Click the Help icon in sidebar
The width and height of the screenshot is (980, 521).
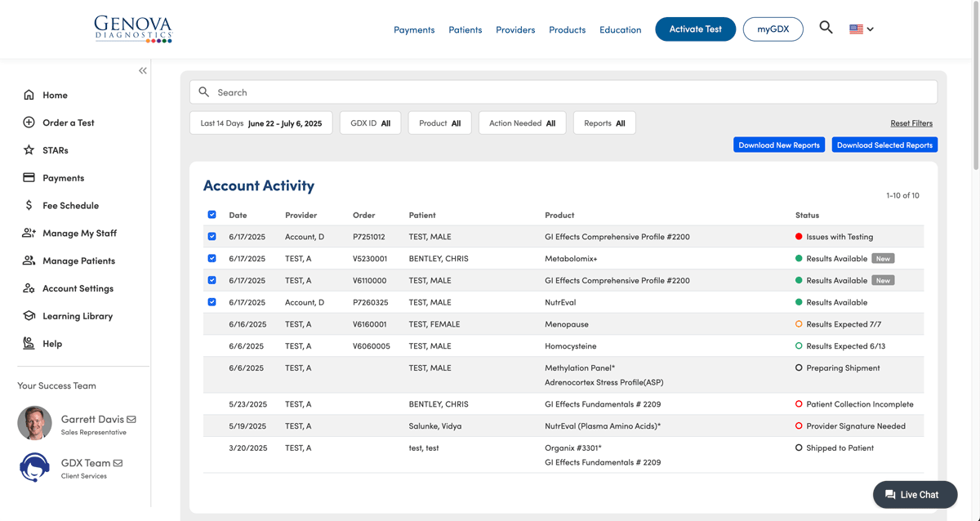(29, 344)
